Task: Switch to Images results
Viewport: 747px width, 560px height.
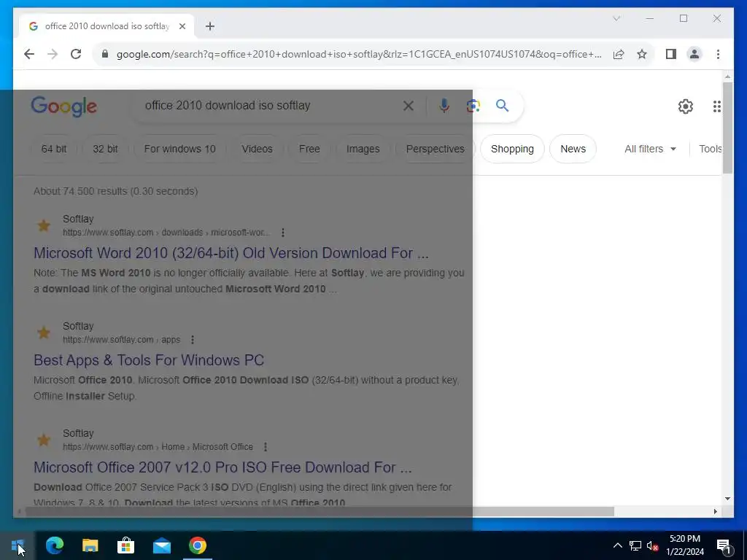Action: [x=363, y=149]
